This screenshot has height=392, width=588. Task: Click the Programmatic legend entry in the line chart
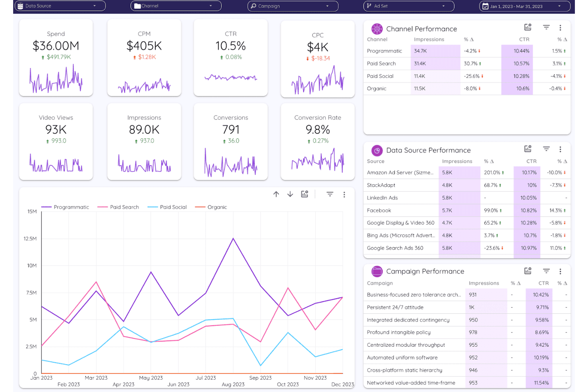[65, 207]
